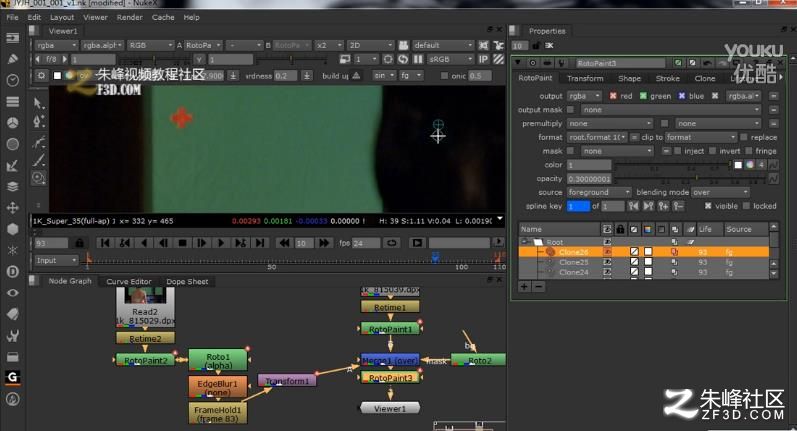Toggle the IP input process button

click(x=483, y=59)
